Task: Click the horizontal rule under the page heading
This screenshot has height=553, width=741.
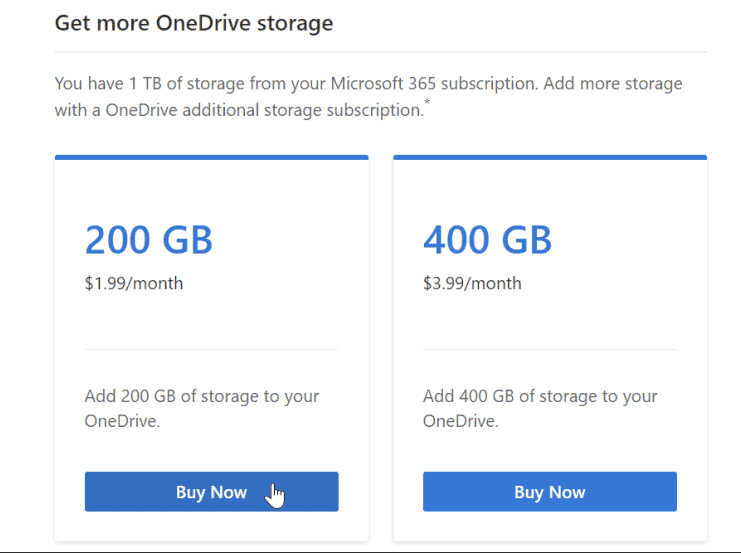Action: click(x=380, y=52)
